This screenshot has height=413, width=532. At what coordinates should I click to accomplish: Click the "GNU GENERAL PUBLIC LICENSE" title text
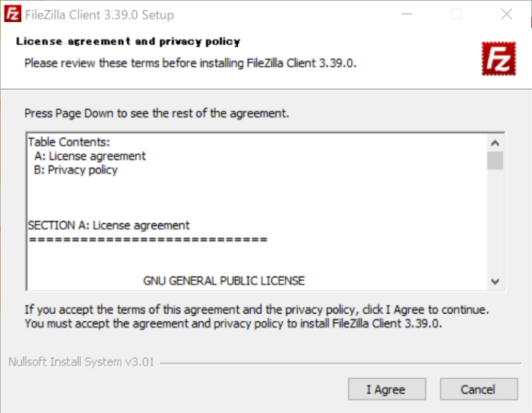point(224,281)
